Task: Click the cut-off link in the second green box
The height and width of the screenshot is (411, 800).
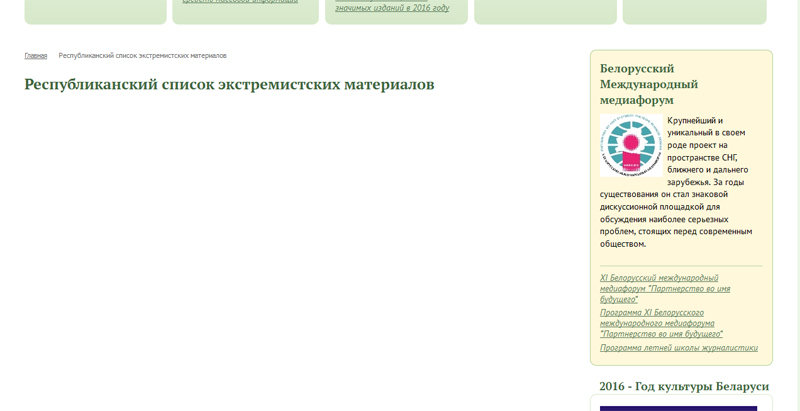Action: [240, 3]
